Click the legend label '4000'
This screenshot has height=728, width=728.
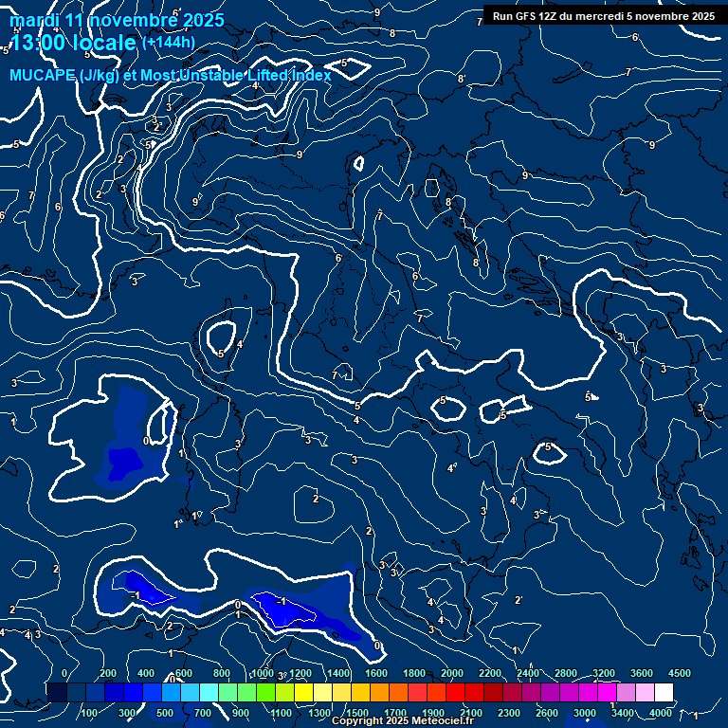(x=660, y=713)
